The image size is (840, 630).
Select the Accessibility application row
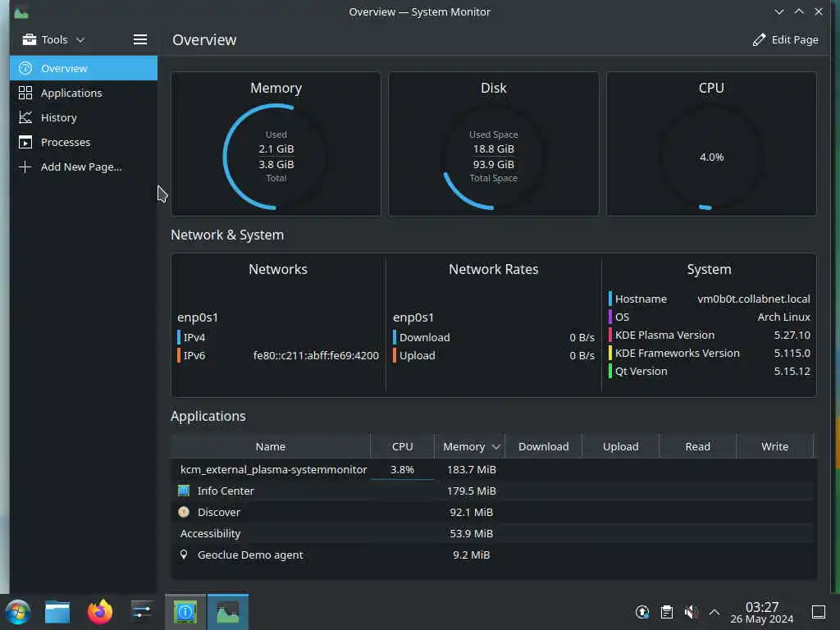coord(493,533)
